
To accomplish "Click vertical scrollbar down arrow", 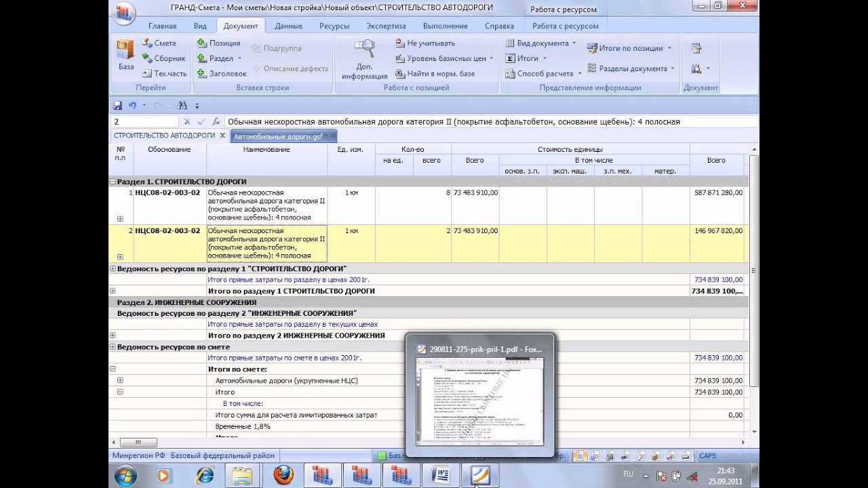I will tap(754, 431).
